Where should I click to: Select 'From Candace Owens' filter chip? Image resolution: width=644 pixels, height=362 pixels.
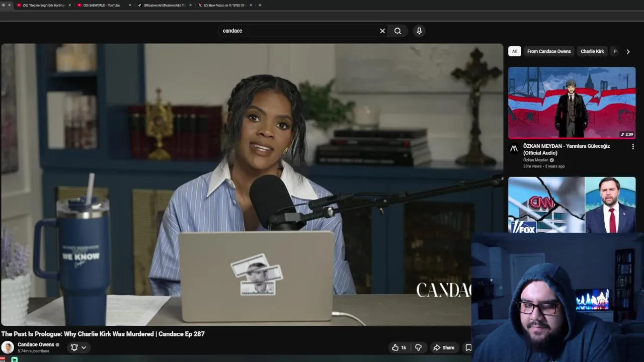549,51
